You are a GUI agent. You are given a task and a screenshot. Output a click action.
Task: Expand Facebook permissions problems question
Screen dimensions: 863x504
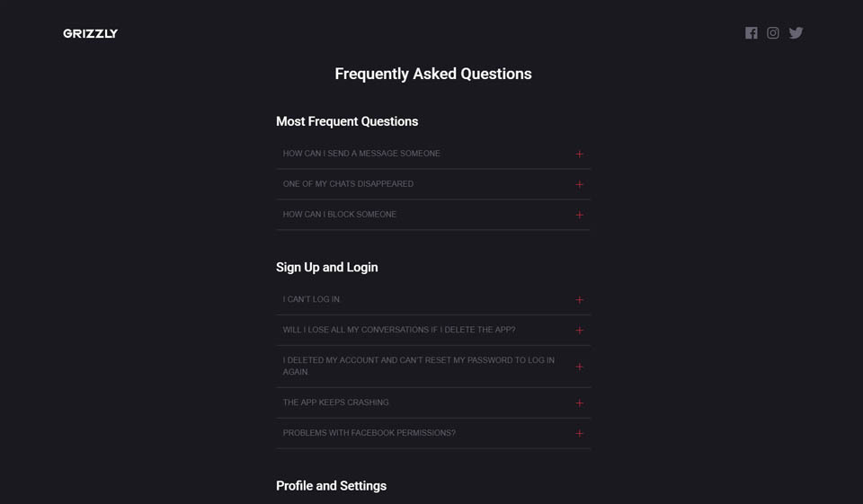369,433
